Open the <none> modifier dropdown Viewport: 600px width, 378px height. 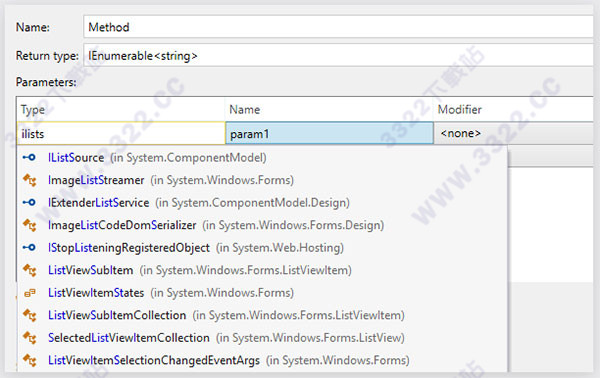tap(514, 134)
